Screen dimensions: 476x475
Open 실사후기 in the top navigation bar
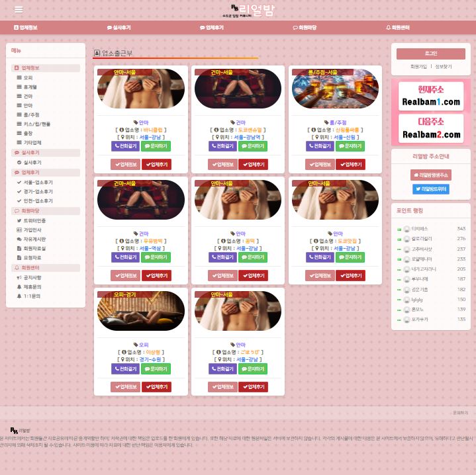point(119,28)
